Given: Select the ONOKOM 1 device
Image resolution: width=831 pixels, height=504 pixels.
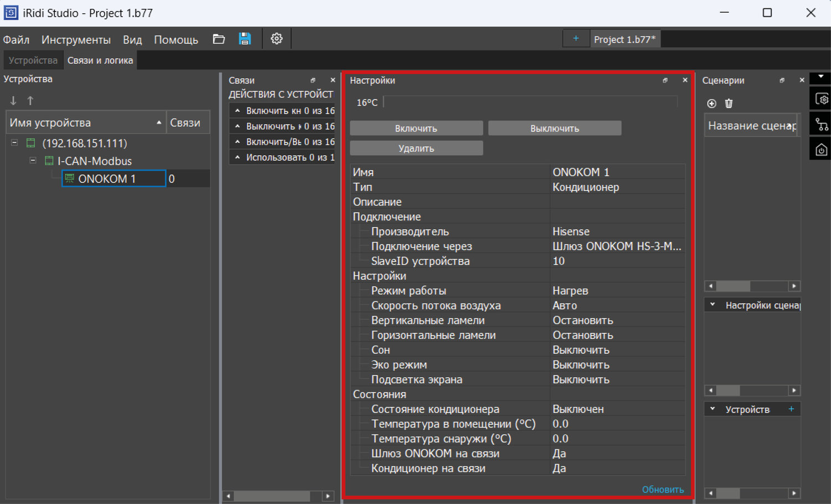Looking at the screenshot, I should point(107,179).
